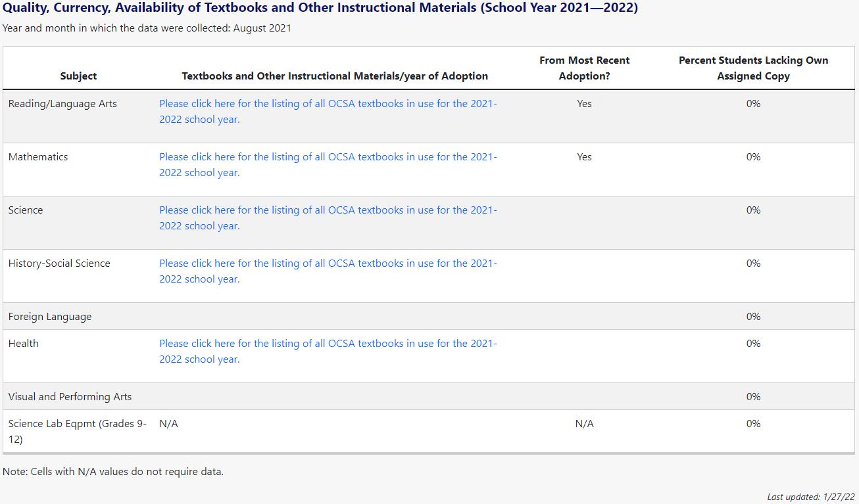Image resolution: width=859 pixels, height=504 pixels.
Task: Click the Yes value in the Mathematics row
Action: pyautogui.click(x=584, y=157)
